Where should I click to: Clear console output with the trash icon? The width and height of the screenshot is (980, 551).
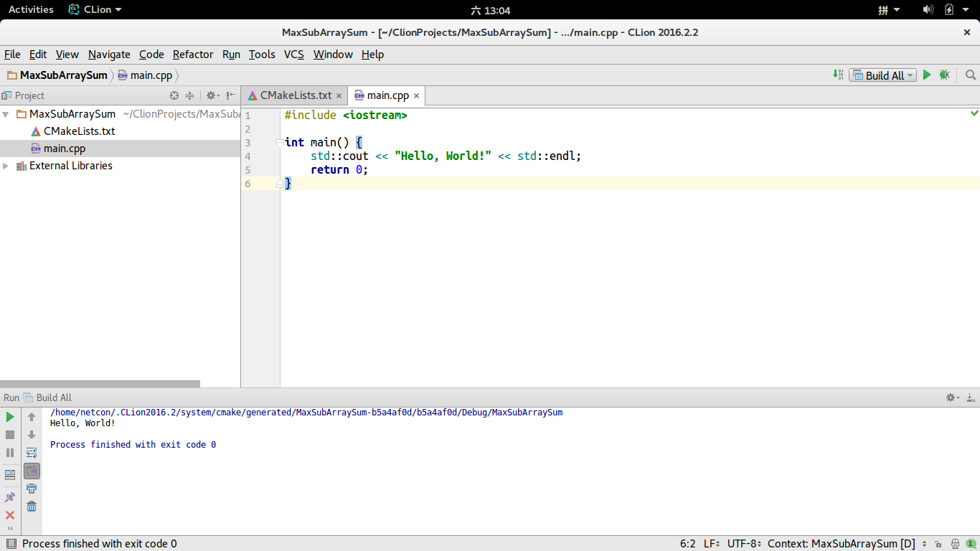tap(32, 507)
